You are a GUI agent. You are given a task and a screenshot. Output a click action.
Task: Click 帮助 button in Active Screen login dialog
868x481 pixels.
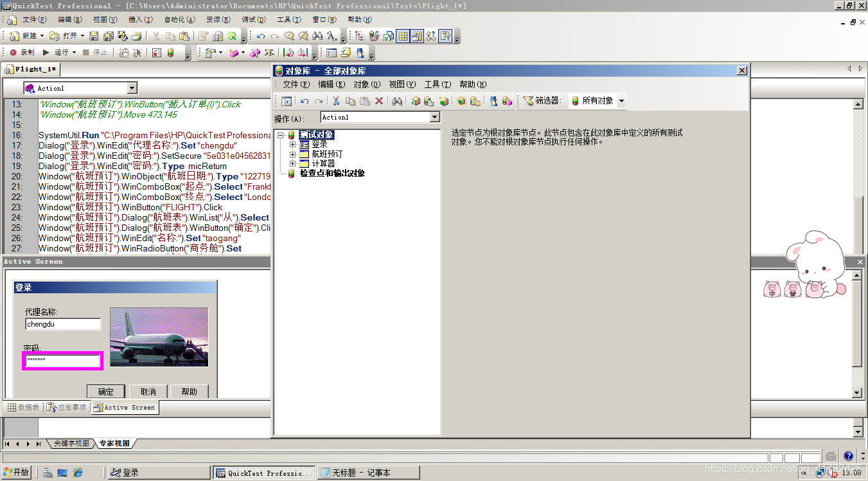[190, 392]
